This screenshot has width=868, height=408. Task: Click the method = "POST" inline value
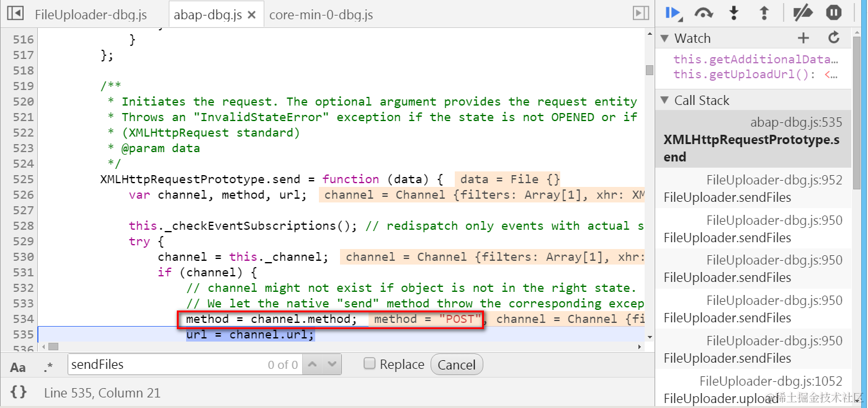coord(428,319)
